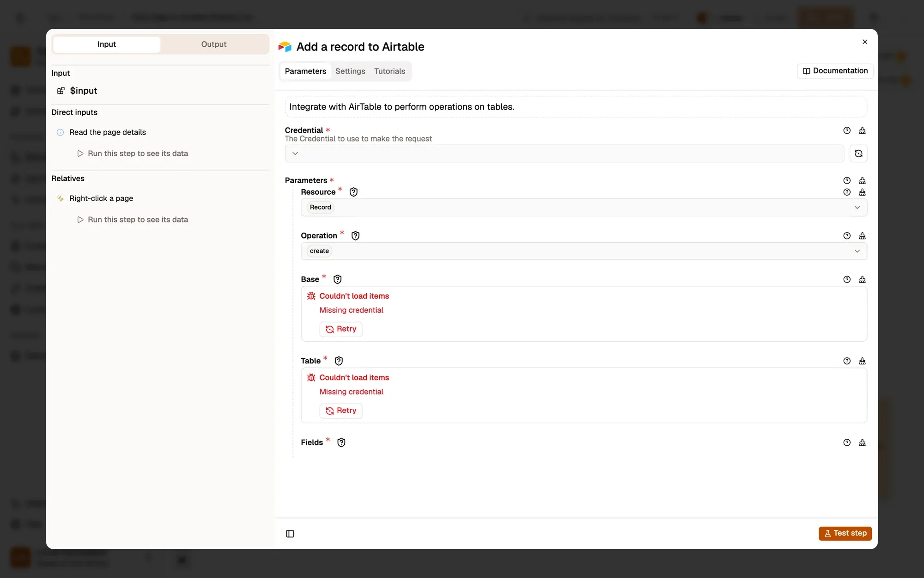Switch to the Input tab
The width and height of the screenshot is (924, 578).
pyautogui.click(x=107, y=44)
